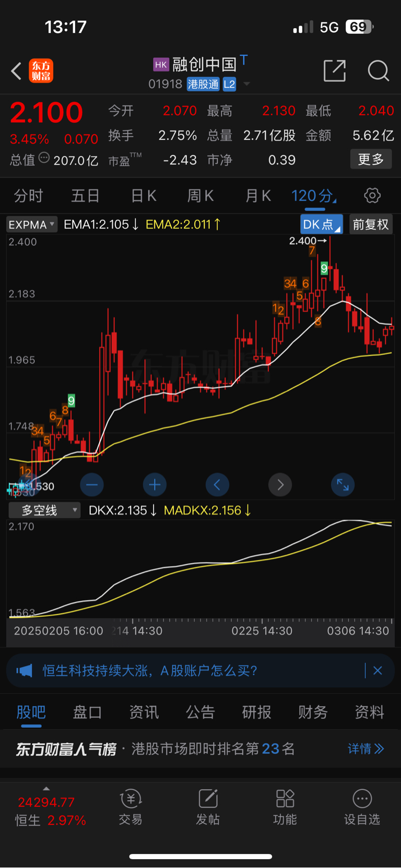Viewport: 401px width, 868px height.
Task: Select 研报 tab
Action: pyautogui.click(x=256, y=712)
